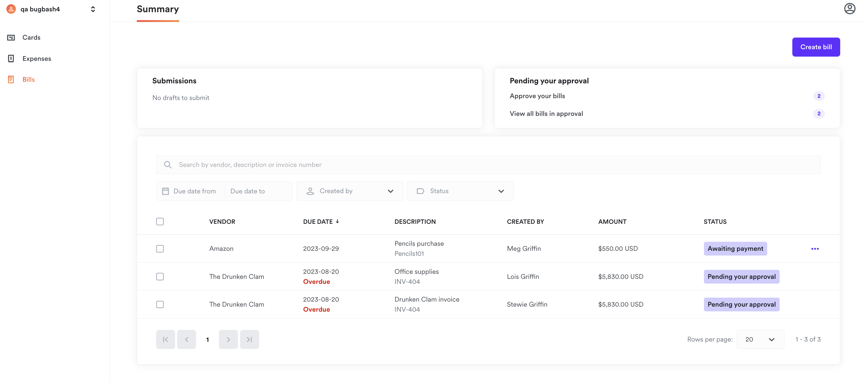Select the Stewie Griffin bill checkbox
Screen dimensions: 868x382
point(160,304)
